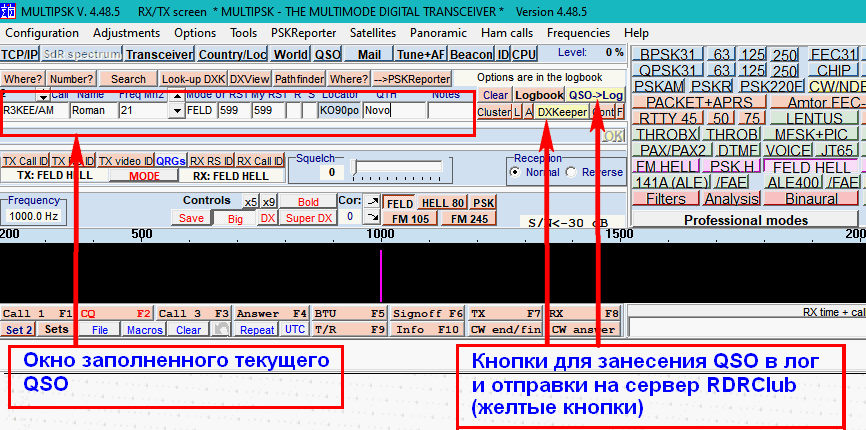Click the Frequency 1000.0 Hz field
This screenshot has width=866, height=430.
tap(33, 216)
